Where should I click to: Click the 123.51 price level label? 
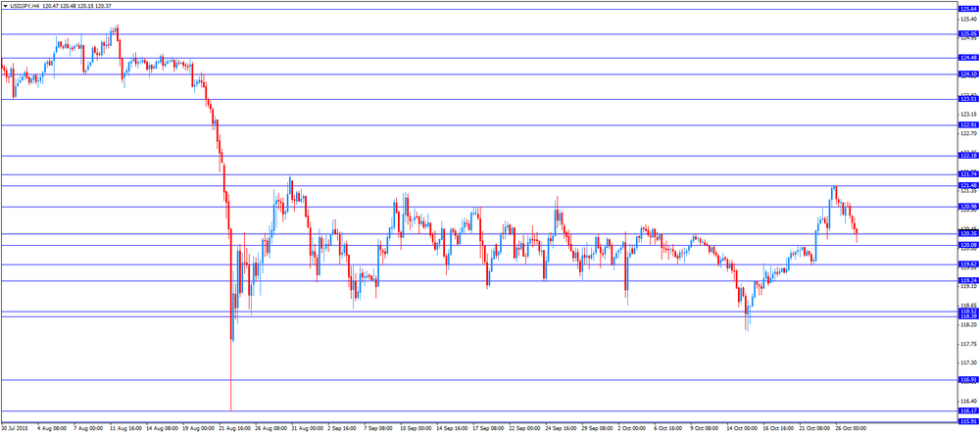point(969,99)
